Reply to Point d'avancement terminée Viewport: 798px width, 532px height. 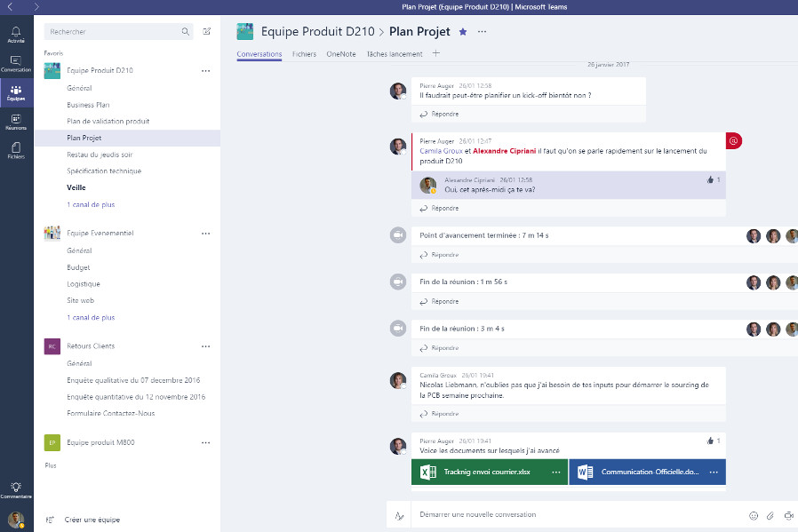(439, 255)
